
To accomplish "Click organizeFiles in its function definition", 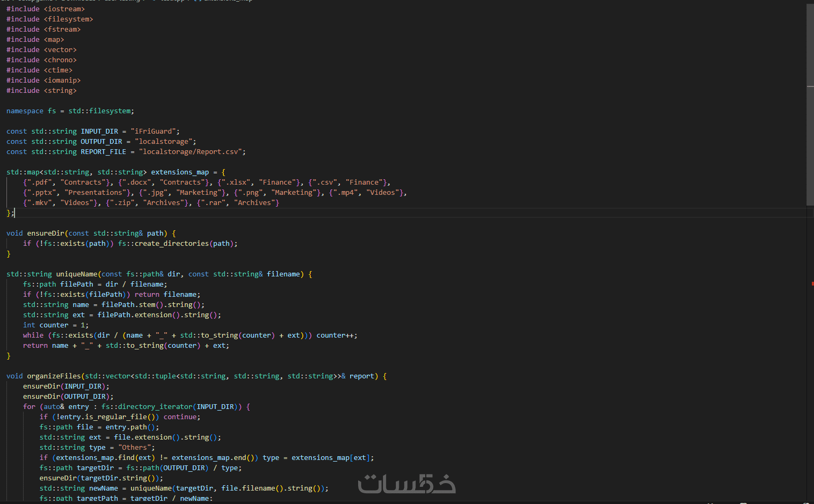I will point(54,376).
